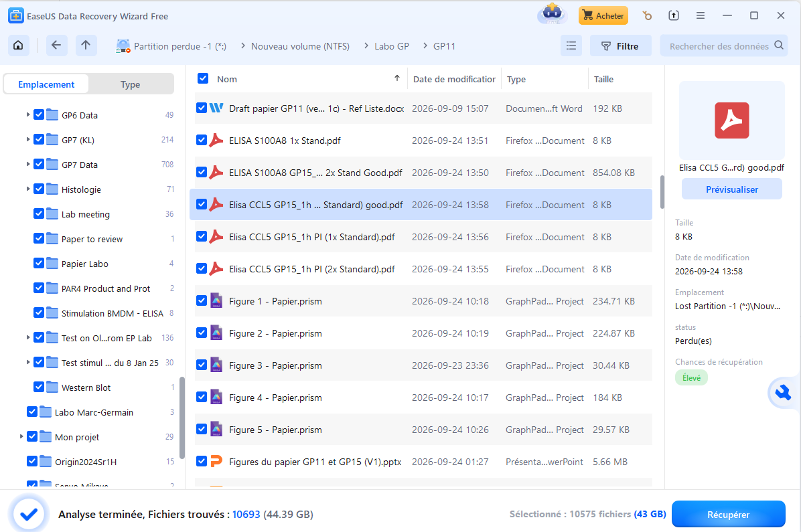Image resolution: width=801 pixels, height=532 pixels.
Task: Expand the GP6 Data tree node
Action: click(x=27, y=115)
